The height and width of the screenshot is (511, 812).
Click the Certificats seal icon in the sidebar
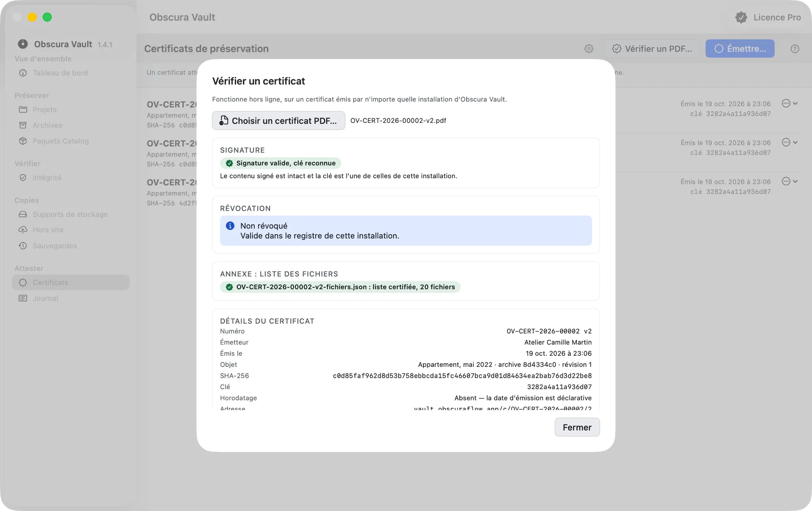[23, 282]
